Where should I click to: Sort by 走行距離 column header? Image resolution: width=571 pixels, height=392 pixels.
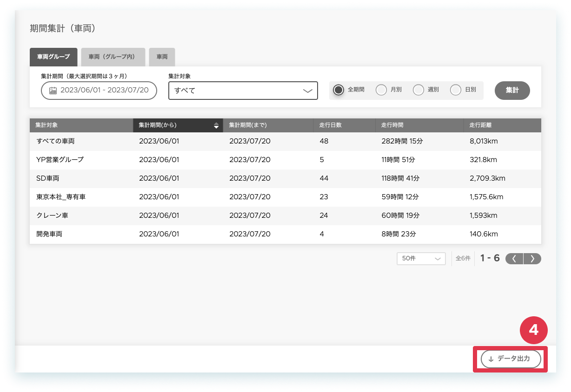click(503, 125)
